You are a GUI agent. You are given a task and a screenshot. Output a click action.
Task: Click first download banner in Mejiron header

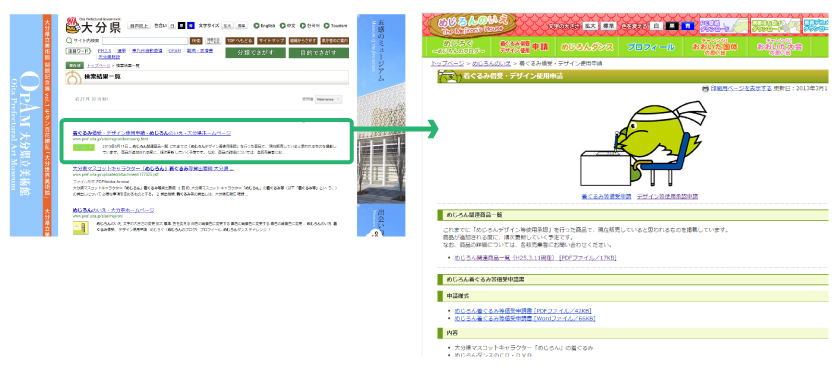coord(724,25)
